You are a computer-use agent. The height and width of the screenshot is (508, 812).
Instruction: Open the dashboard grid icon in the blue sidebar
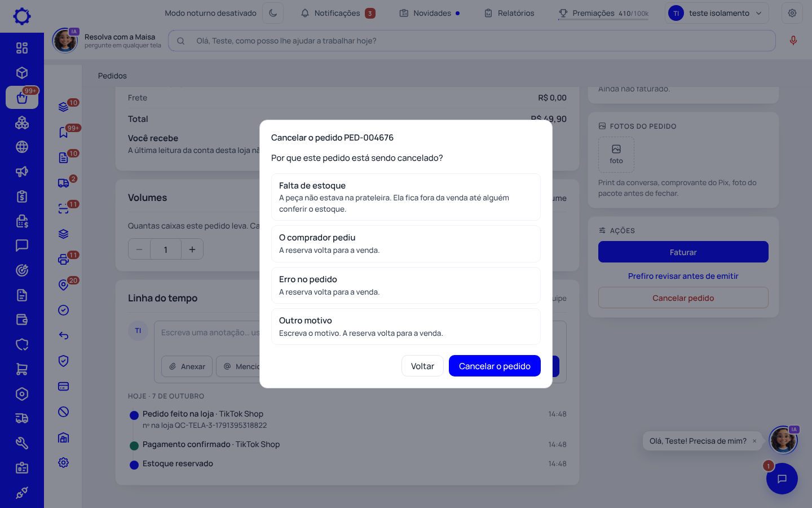coord(22,48)
